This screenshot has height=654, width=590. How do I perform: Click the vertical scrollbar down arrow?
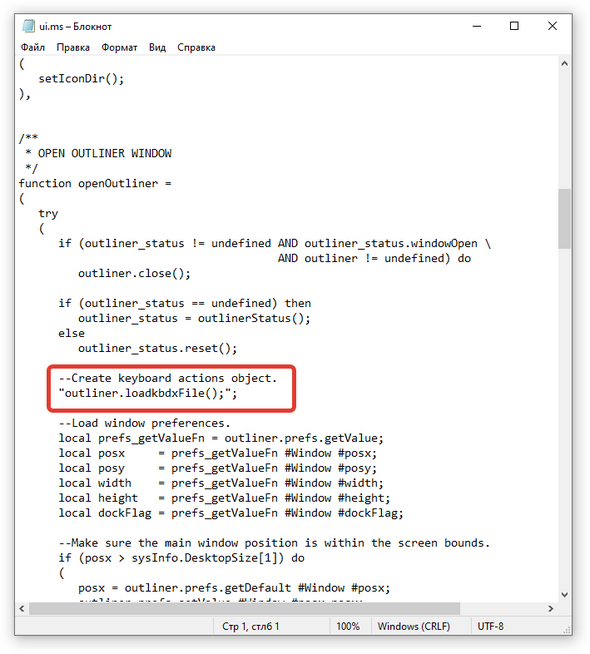(x=565, y=595)
